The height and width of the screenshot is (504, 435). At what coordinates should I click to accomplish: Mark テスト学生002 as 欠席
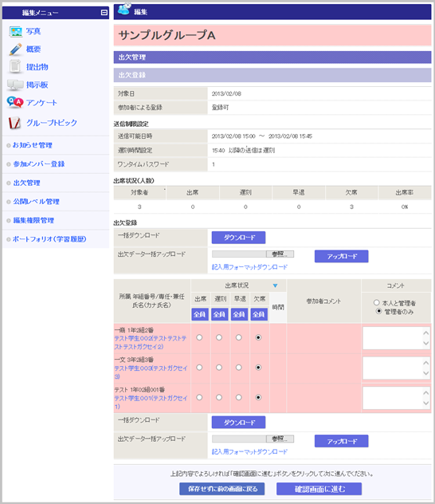pos(258,337)
